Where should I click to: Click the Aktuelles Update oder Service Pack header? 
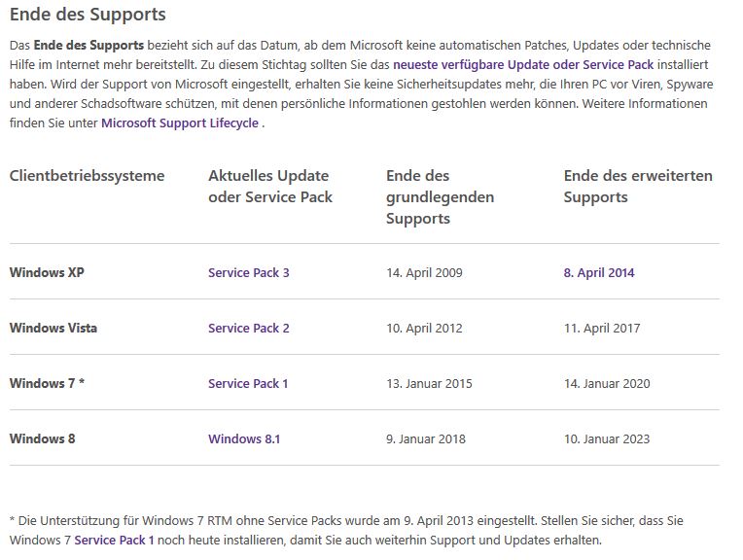click(270, 187)
